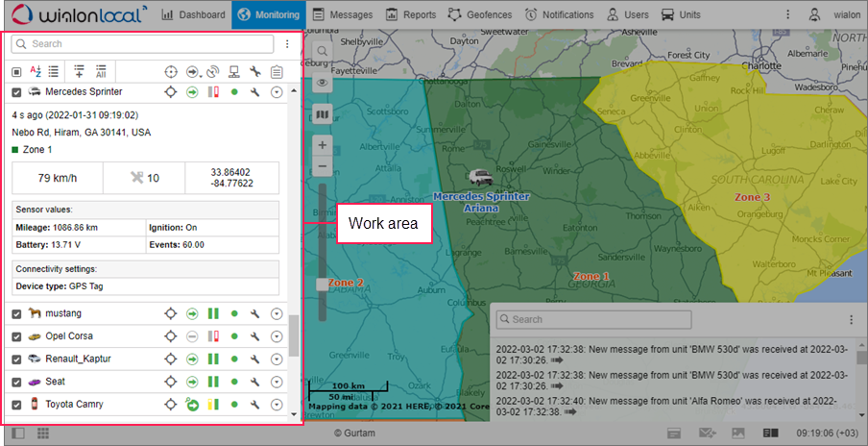Track Seat unit on map
Viewport: 868px width, 446px height.
click(171, 382)
